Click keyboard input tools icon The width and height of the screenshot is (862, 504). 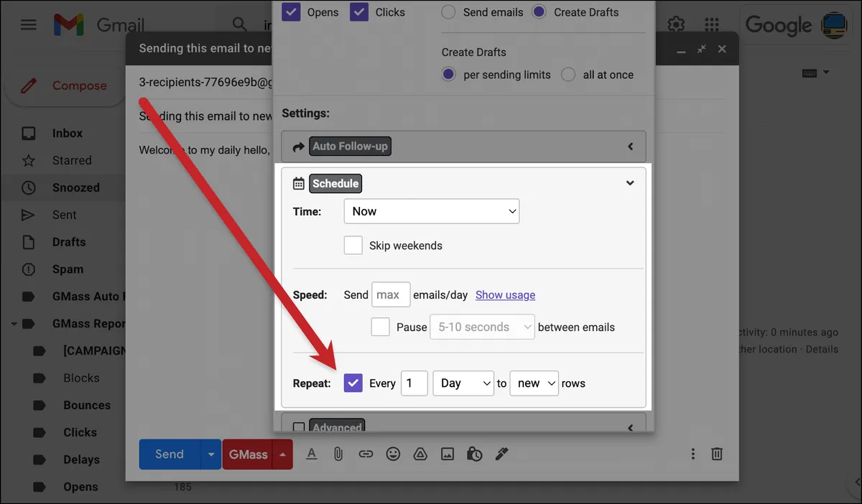pyautogui.click(x=809, y=73)
